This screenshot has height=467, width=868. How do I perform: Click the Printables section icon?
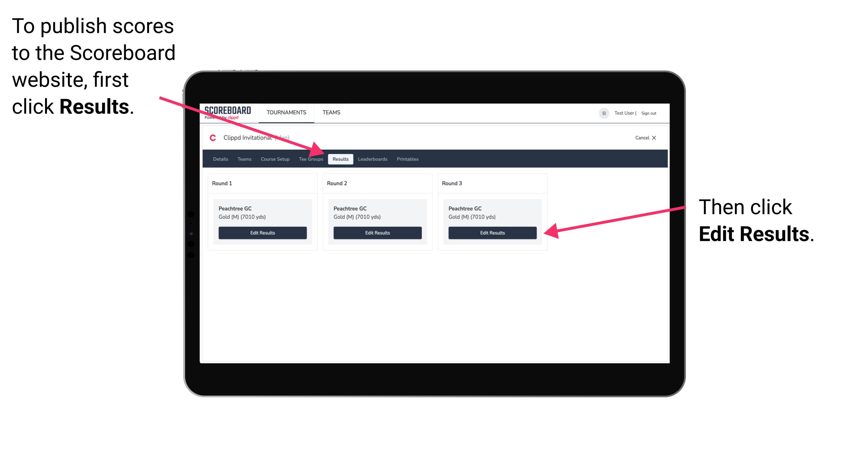click(407, 159)
